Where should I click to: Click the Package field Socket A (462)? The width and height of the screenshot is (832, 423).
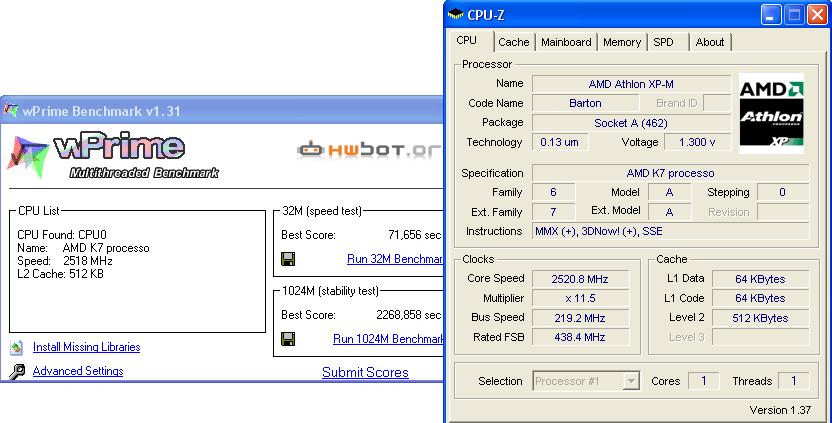[631, 123]
